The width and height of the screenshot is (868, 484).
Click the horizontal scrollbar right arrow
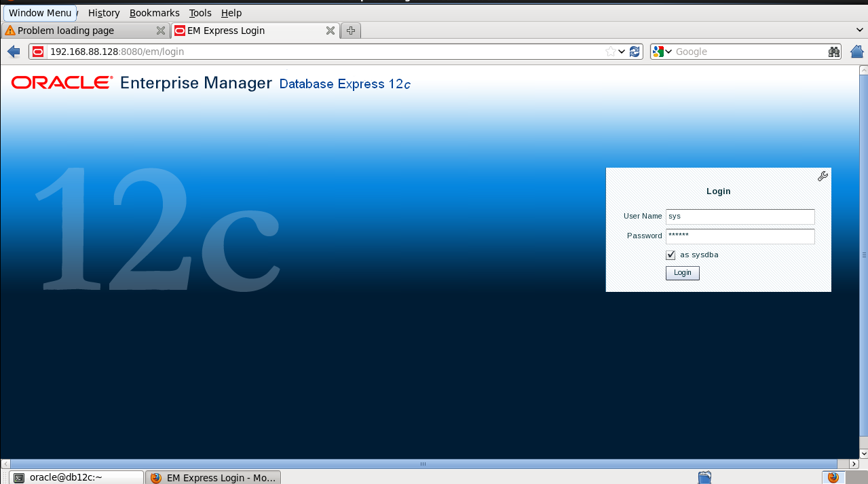(x=854, y=464)
